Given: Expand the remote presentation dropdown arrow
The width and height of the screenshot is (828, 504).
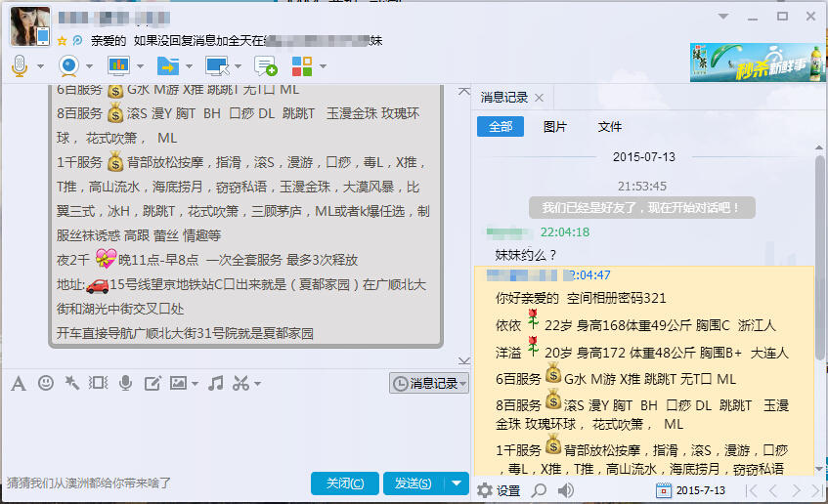Looking at the screenshot, I should [140, 66].
